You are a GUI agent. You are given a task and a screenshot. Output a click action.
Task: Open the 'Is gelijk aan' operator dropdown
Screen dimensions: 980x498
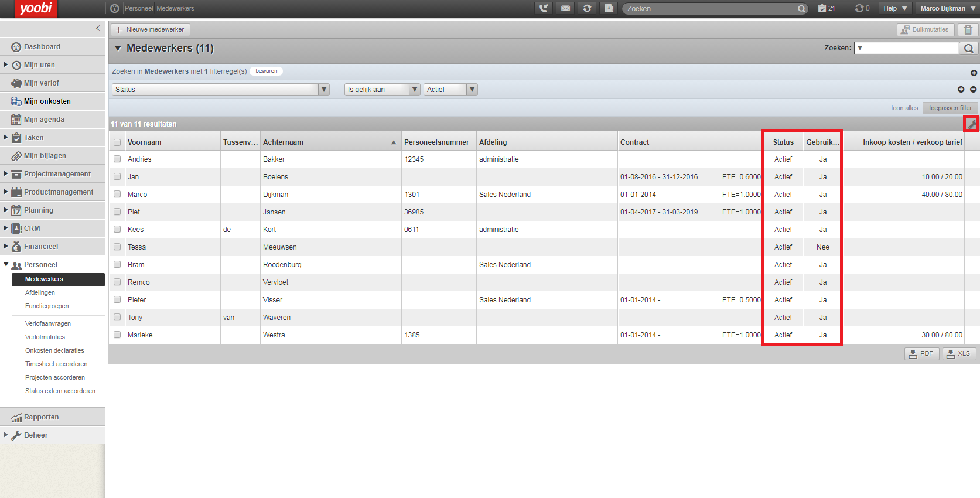383,90
